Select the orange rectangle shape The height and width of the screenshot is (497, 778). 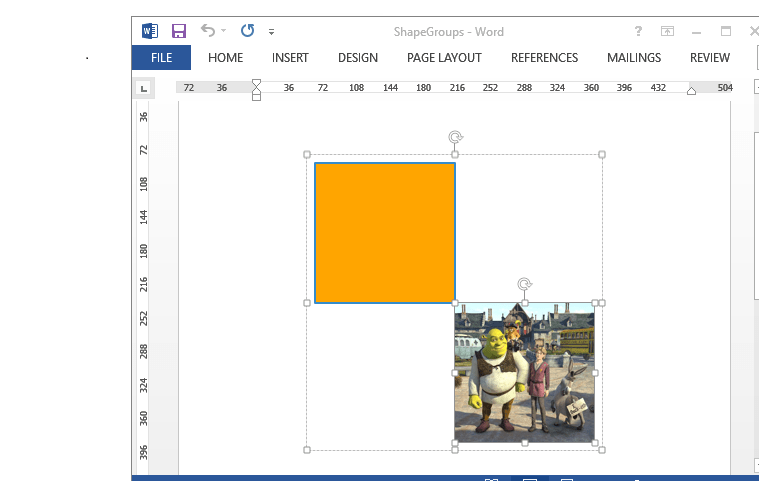click(385, 233)
